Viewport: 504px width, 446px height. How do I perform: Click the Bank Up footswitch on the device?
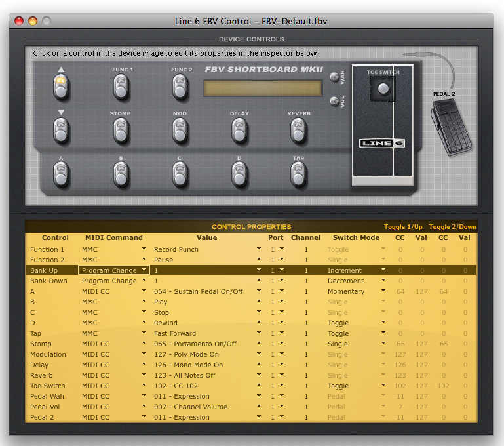61,87
